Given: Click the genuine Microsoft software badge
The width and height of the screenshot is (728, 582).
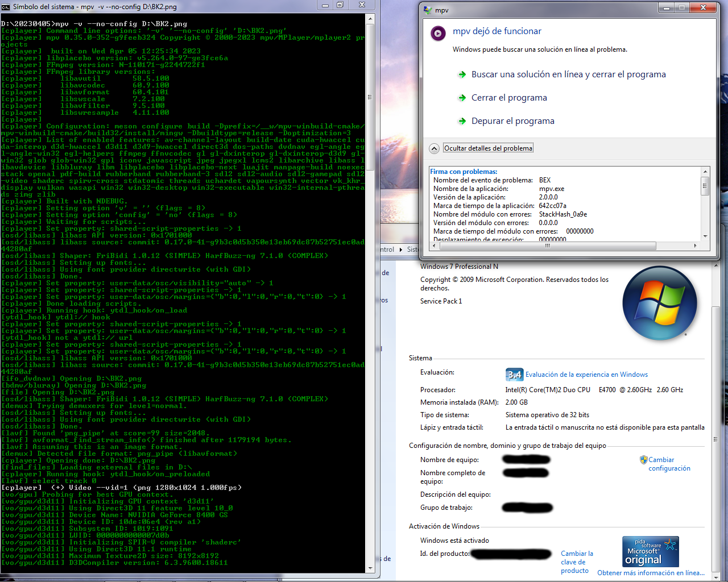Looking at the screenshot, I should point(650,551).
